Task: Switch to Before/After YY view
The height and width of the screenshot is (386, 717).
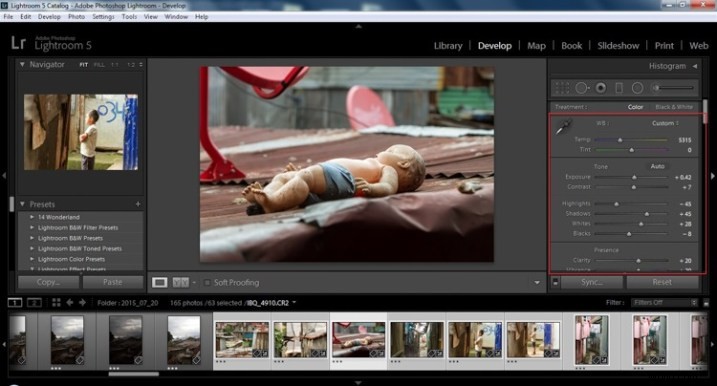Action: [x=181, y=282]
